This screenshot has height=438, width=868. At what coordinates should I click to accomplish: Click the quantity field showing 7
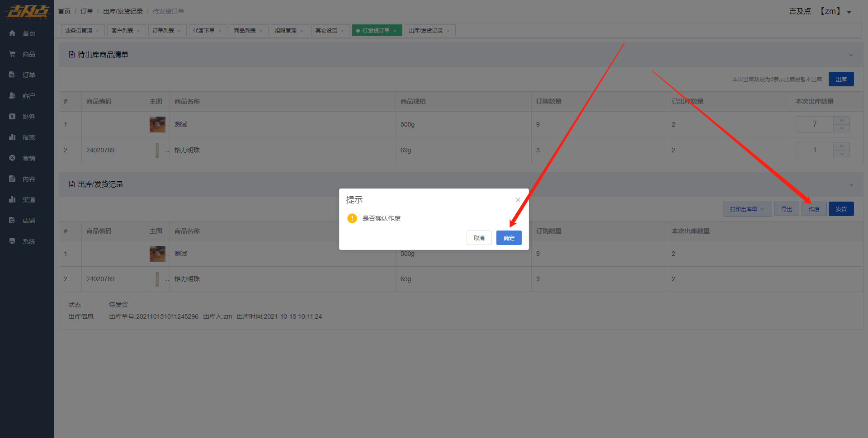pos(815,124)
